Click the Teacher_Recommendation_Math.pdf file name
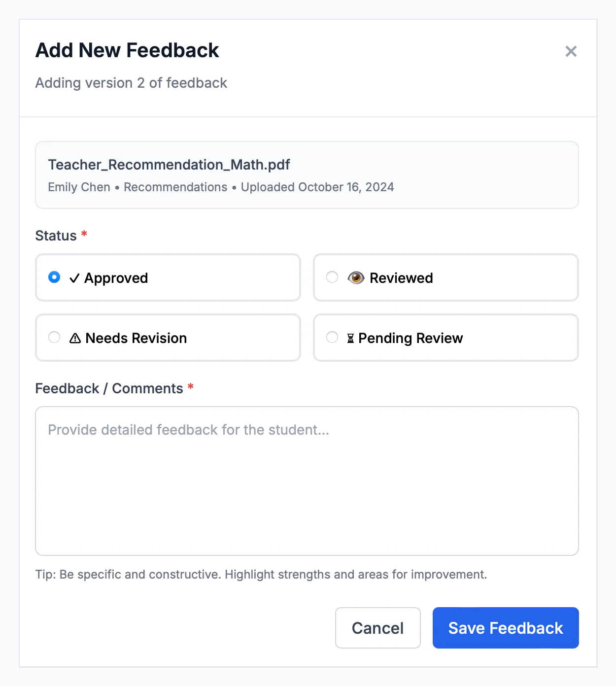Image resolution: width=616 pixels, height=686 pixels. [x=169, y=165]
